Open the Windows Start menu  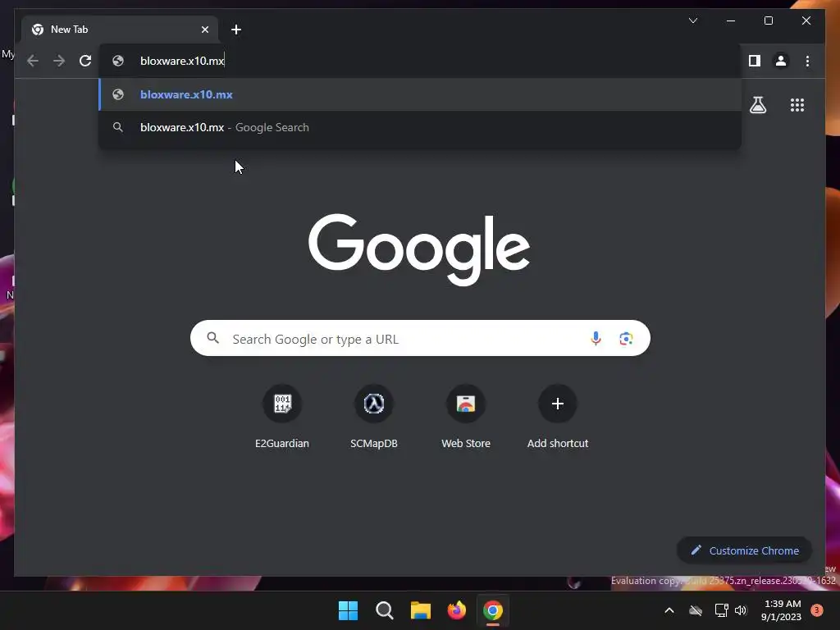[348, 610]
